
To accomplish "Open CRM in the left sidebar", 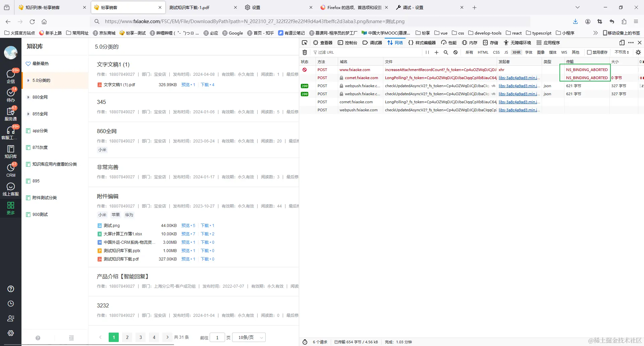I will 11,170.
